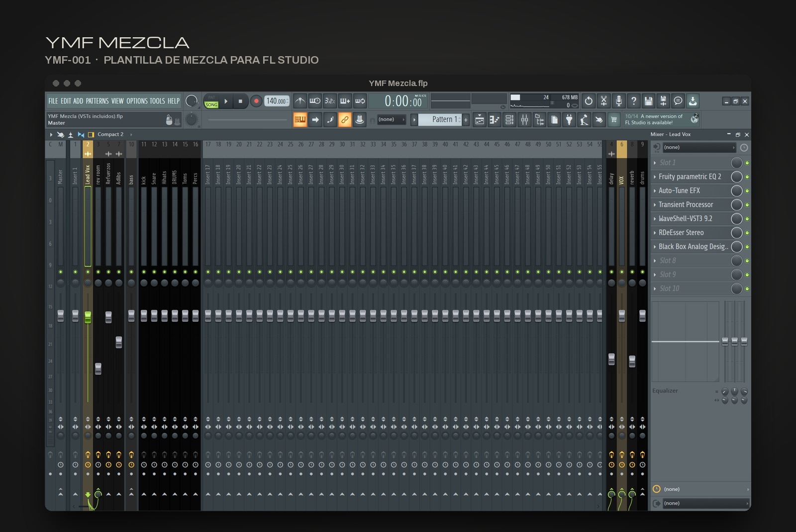
Task: Open the PATTERNS menu
Action: pyautogui.click(x=97, y=101)
